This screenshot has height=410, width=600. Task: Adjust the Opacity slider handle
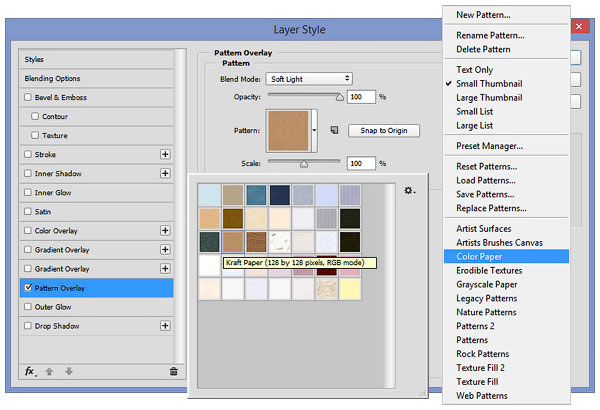(x=339, y=98)
